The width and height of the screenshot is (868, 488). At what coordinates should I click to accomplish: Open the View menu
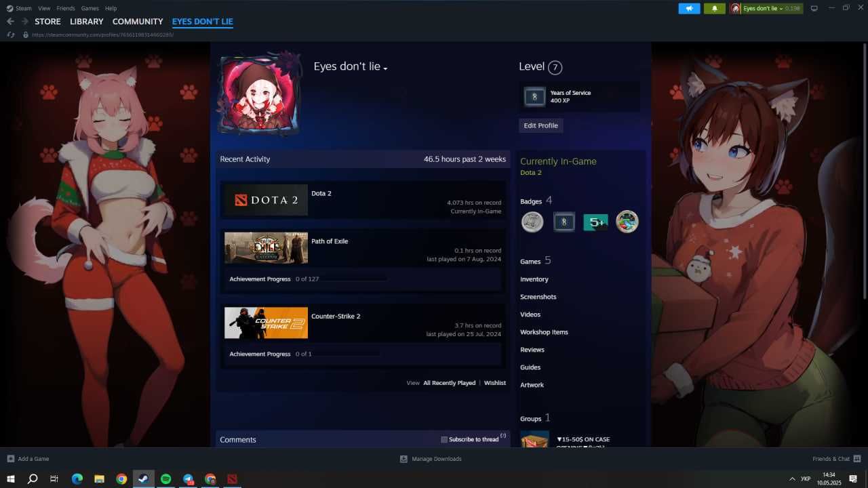point(44,8)
